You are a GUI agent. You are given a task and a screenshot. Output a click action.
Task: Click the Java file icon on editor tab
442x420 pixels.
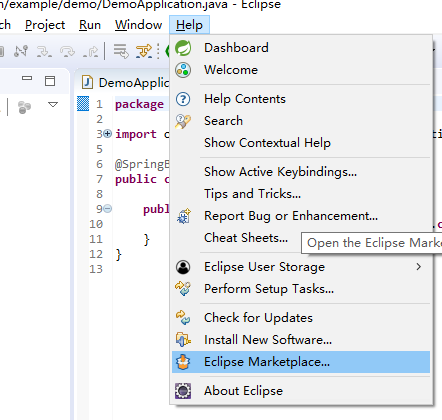(87, 82)
